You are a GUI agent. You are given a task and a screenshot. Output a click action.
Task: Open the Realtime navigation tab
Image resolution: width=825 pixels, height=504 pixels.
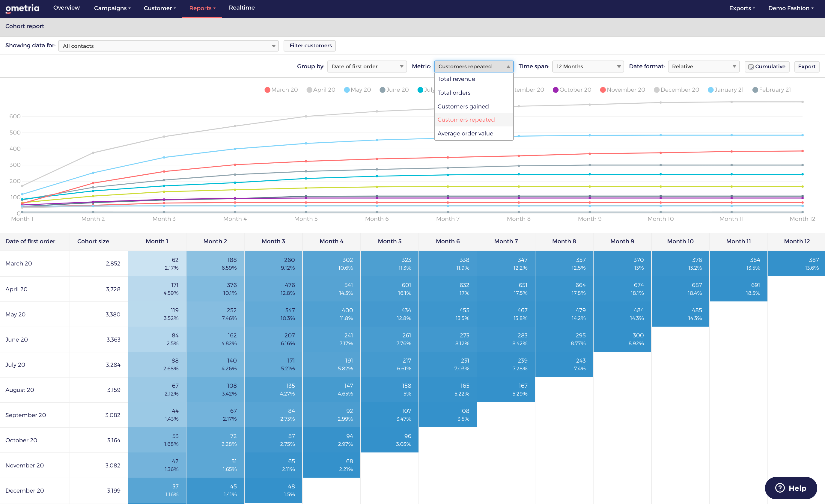[x=241, y=8]
